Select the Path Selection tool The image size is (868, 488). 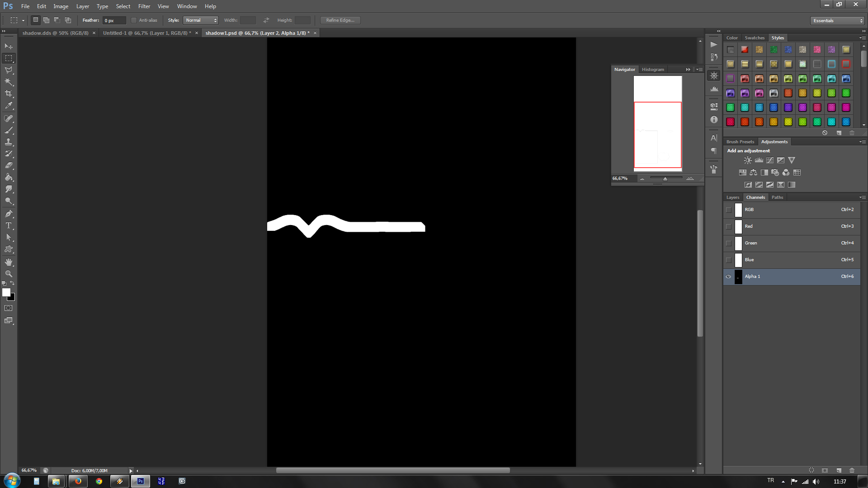click(9, 237)
